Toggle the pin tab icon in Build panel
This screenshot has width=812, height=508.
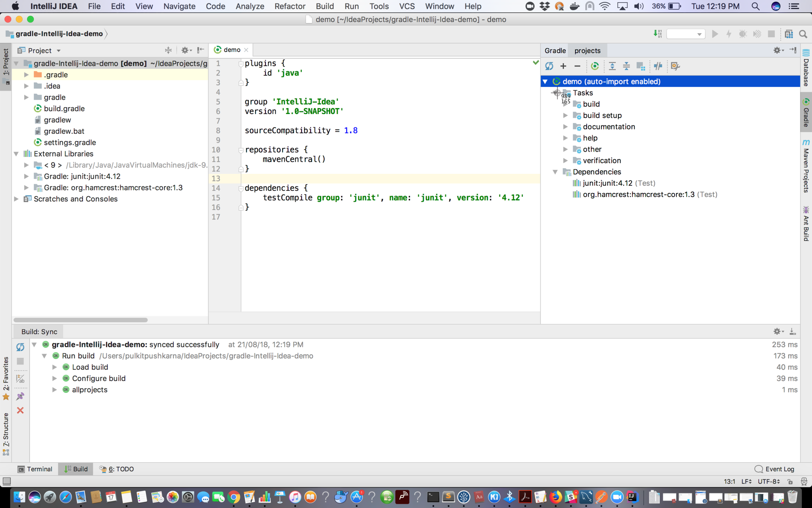click(x=20, y=396)
